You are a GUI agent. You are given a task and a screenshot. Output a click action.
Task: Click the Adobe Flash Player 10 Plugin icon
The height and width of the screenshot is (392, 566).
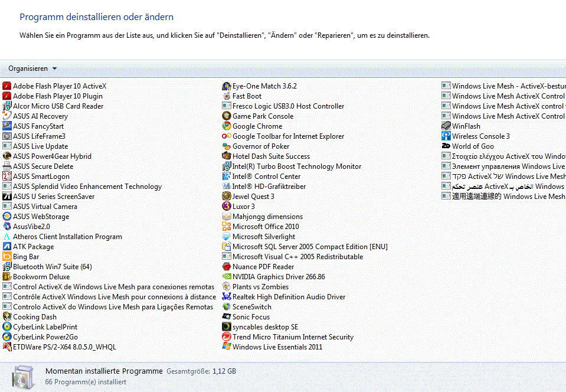(7, 96)
